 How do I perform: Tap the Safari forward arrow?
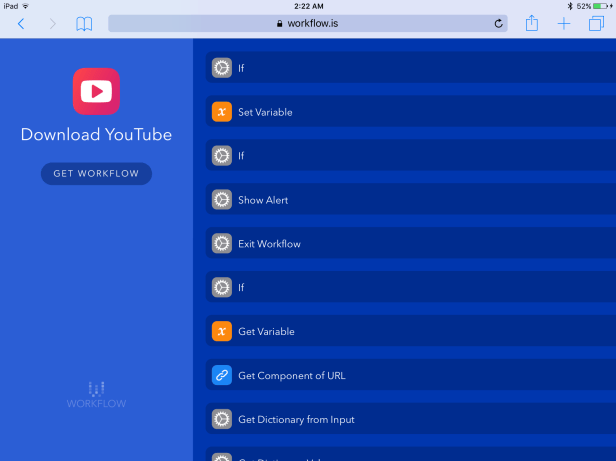53,24
